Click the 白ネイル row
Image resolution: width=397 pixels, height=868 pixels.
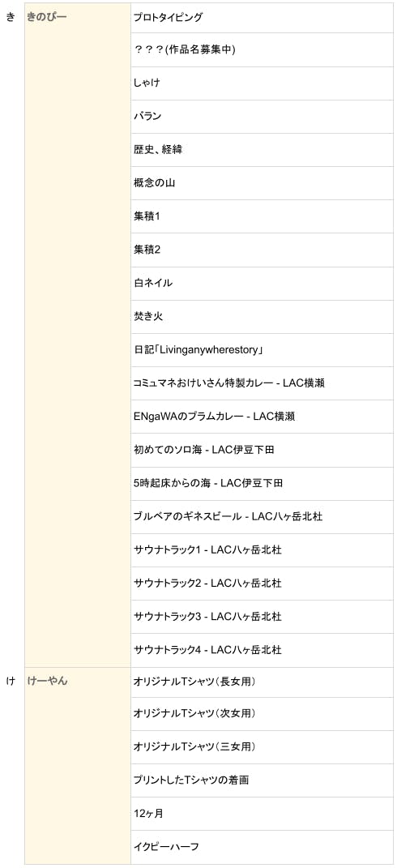point(262,284)
